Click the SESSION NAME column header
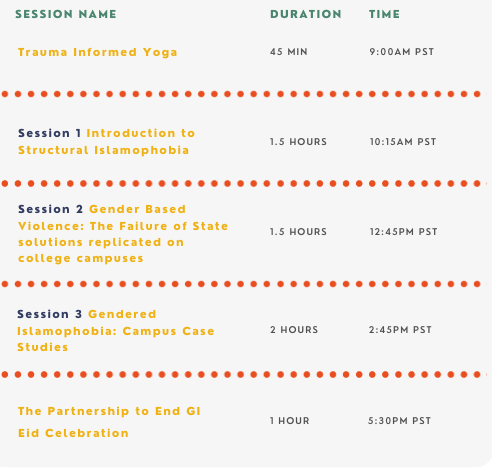 click(66, 14)
